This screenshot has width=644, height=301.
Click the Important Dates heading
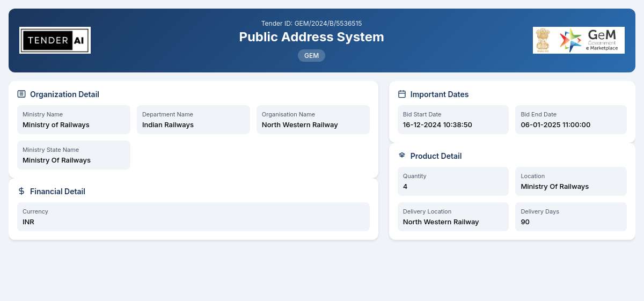440,94
